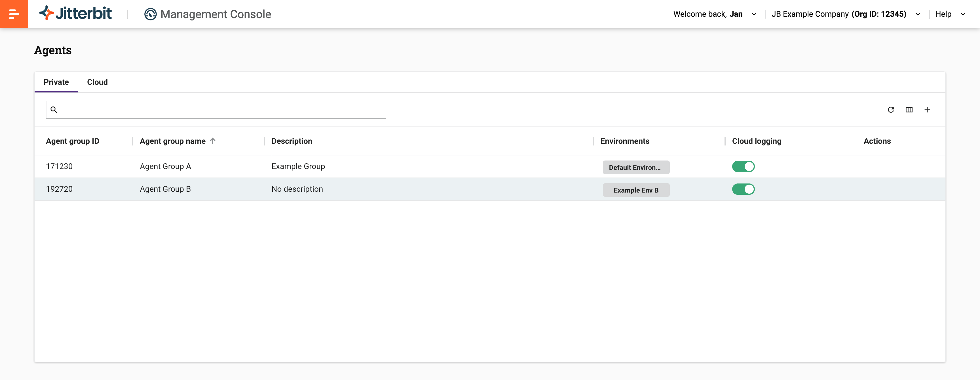Viewport: 980px width, 380px height.
Task: Click the Example Env B environment chip
Action: pos(636,190)
